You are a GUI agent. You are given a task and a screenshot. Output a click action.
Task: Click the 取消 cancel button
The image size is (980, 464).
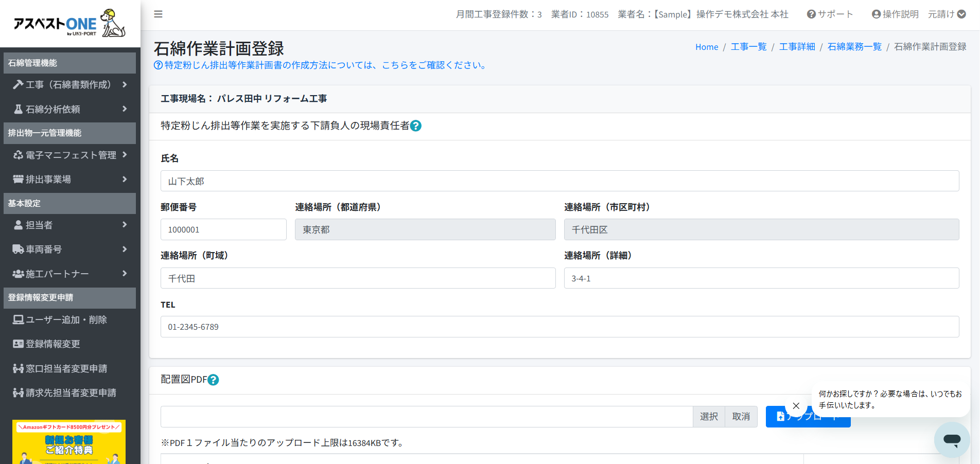(741, 417)
